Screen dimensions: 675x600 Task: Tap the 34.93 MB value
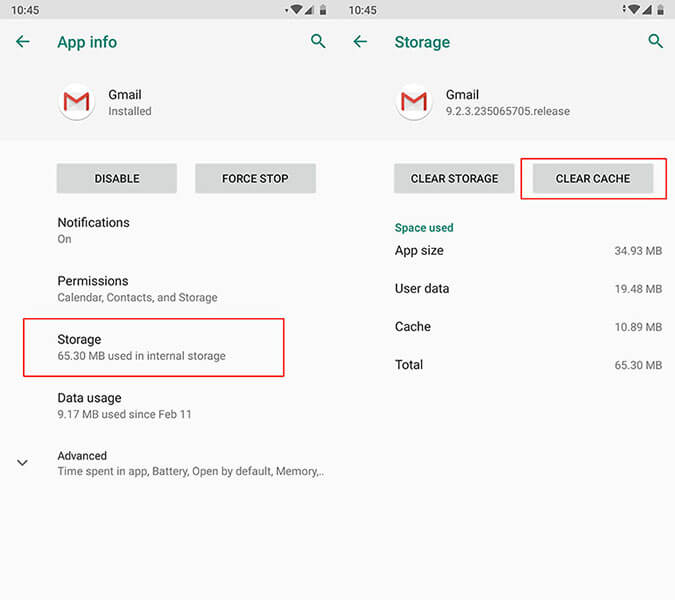point(638,251)
